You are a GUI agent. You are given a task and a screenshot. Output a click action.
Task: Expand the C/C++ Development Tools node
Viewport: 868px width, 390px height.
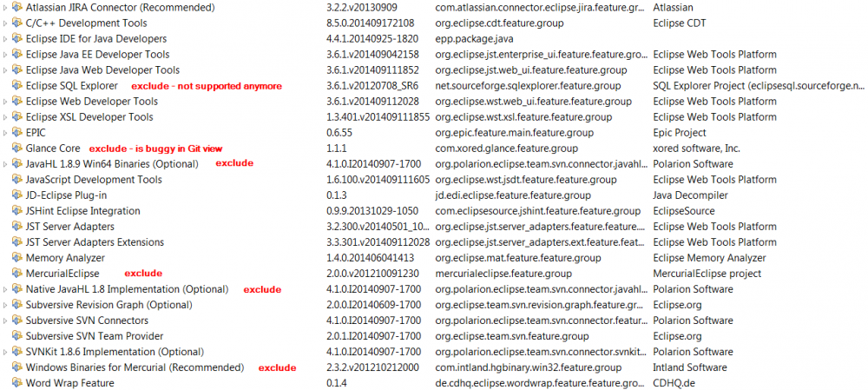(6, 23)
